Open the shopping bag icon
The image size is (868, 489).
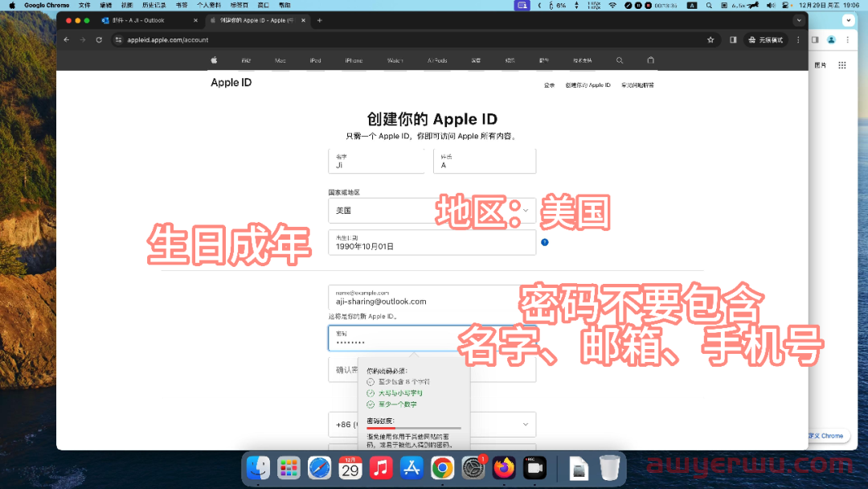(651, 60)
